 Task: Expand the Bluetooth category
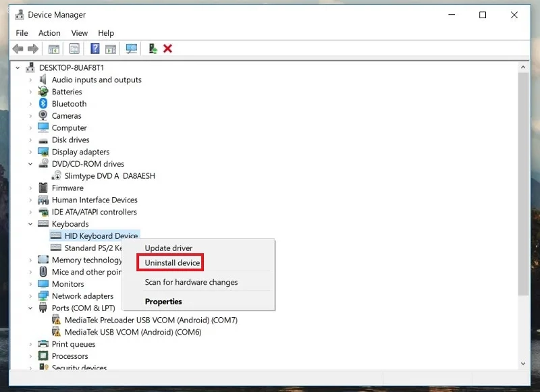coord(30,104)
